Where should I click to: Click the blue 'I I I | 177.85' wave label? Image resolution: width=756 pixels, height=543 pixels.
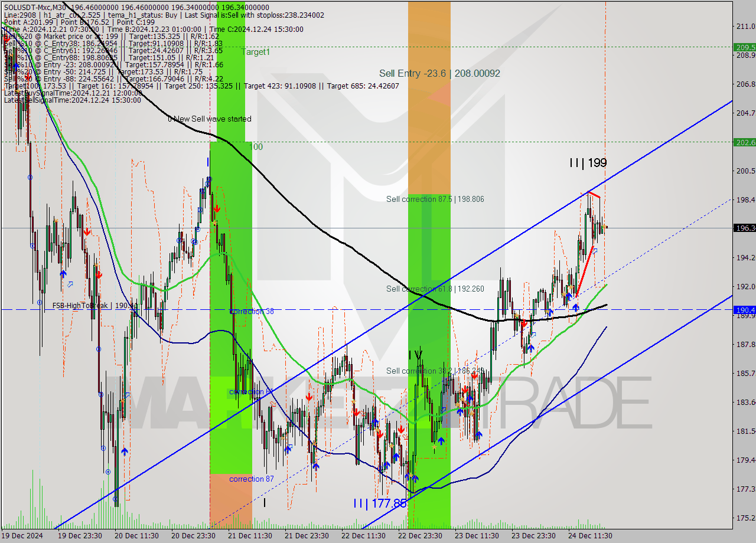click(380, 503)
